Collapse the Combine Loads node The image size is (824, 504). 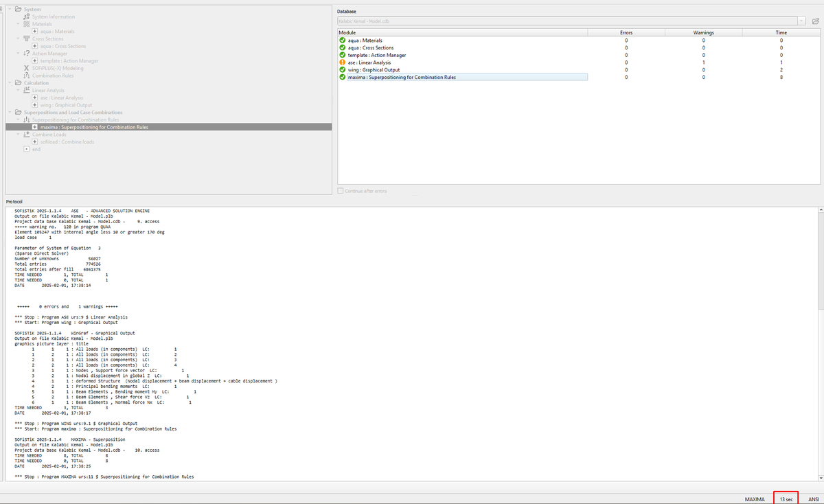click(x=18, y=135)
